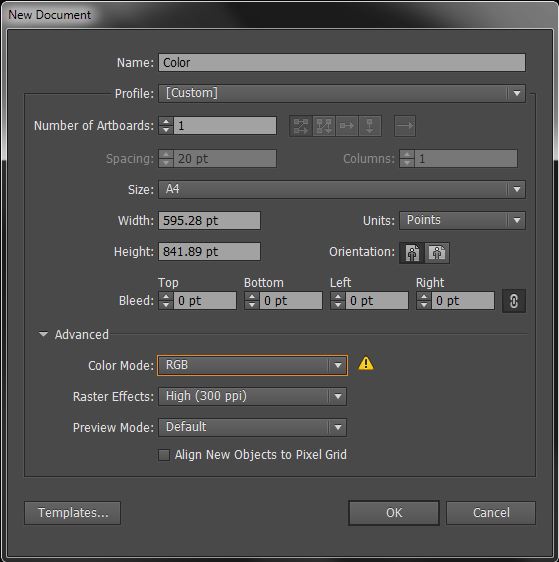This screenshot has height=562, width=559.
Task: Decrease Left bleed with down arrow
Action: 338,305
